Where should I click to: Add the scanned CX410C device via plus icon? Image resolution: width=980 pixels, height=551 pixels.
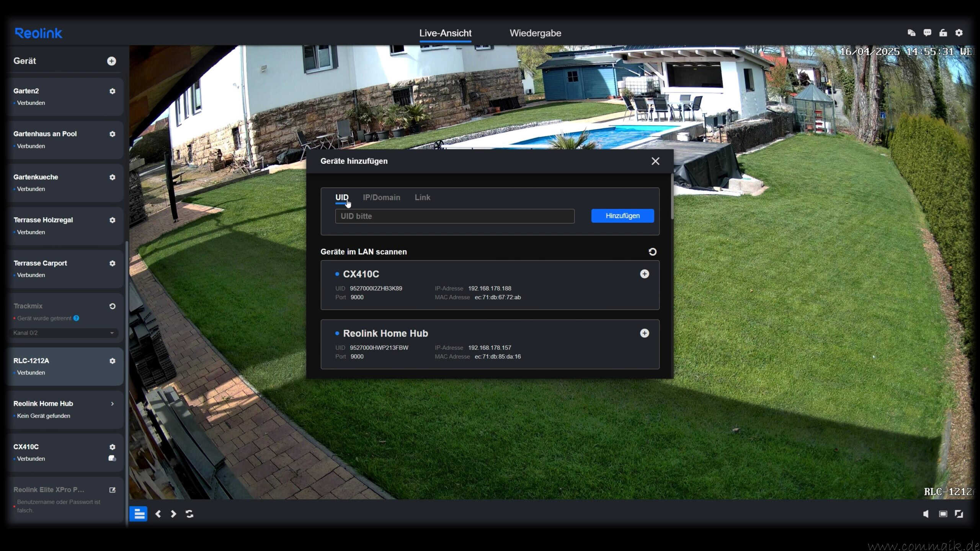pyautogui.click(x=645, y=274)
